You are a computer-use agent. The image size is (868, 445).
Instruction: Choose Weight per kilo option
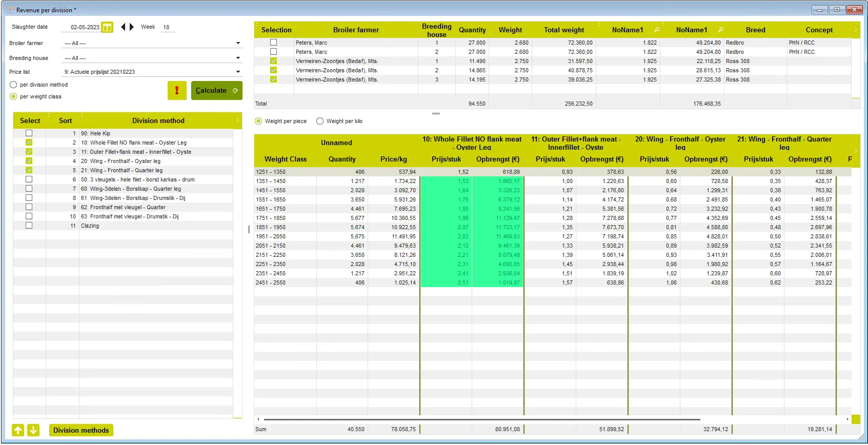tap(320, 121)
